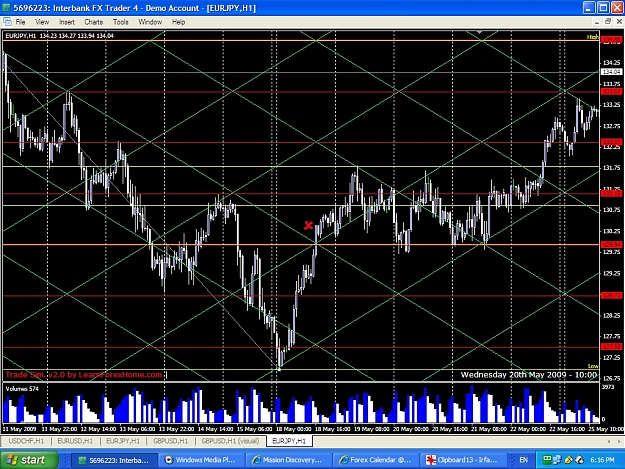Click the 18 May 16:00 time axis label

click(x=332, y=429)
